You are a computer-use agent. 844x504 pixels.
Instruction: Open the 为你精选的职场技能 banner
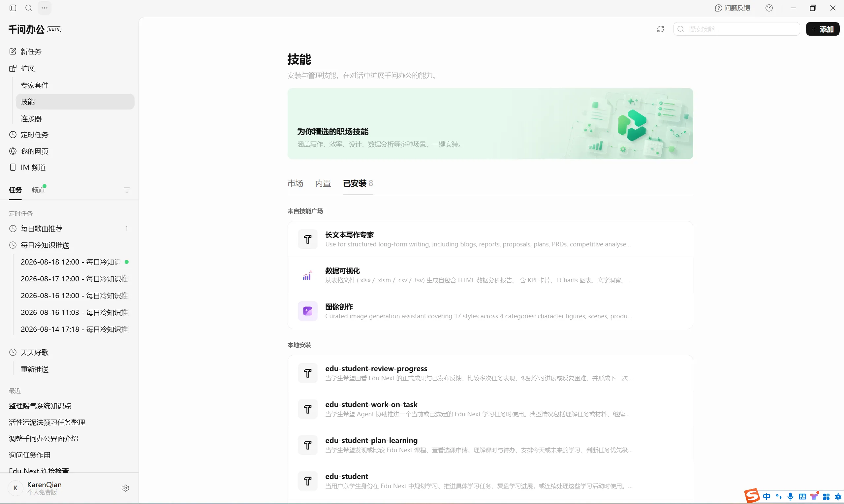[490, 124]
